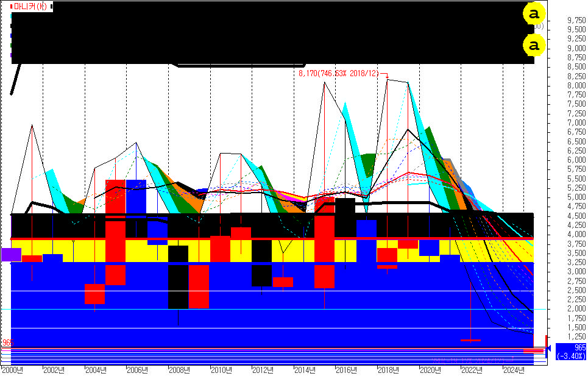The image size is (588, 376).
Task: Click the 2010년 label on time axis
Action: pos(221,370)
